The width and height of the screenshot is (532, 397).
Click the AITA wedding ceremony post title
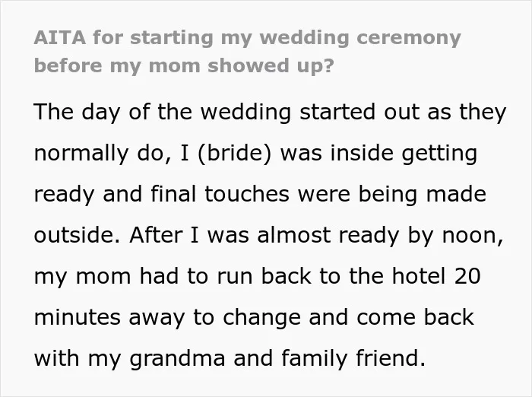[247, 52]
